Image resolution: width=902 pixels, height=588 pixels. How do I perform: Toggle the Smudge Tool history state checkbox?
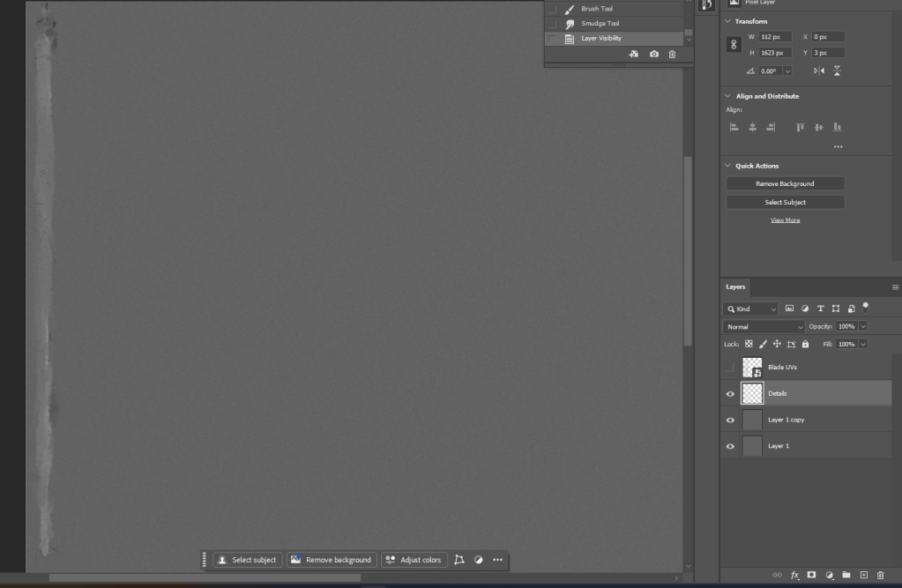(x=552, y=24)
